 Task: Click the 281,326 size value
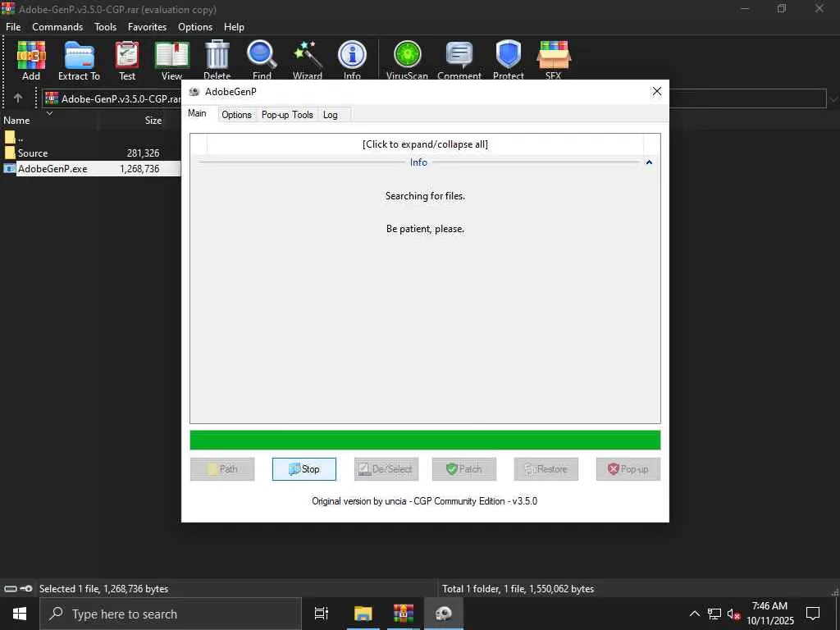coord(143,153)
